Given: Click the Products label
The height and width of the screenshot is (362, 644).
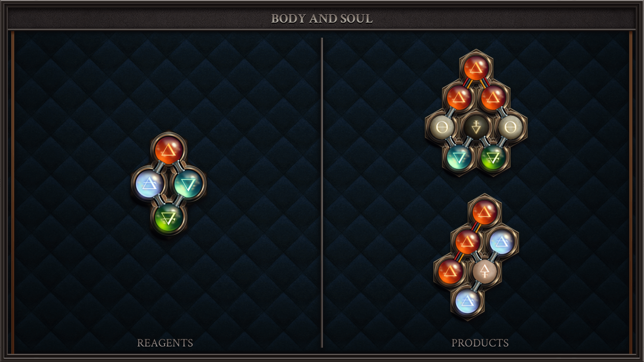Looking at the screenshot, I should pos(480,343).
